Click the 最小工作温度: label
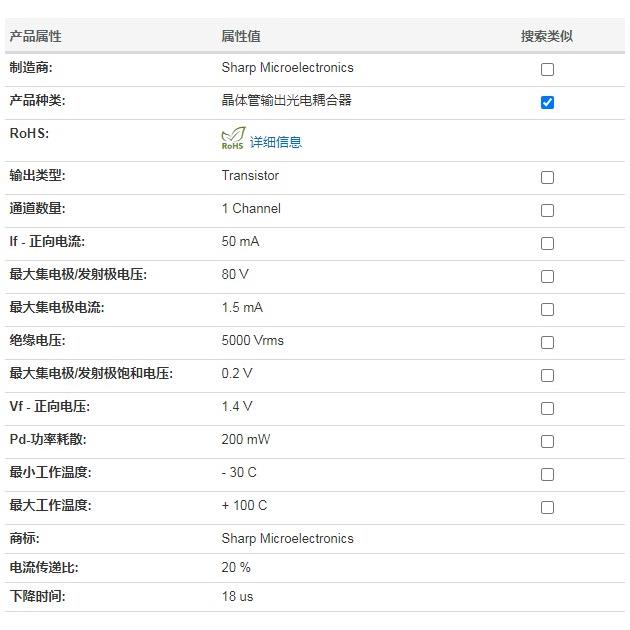This screenshot has width=630, height=630. point(51,472)
